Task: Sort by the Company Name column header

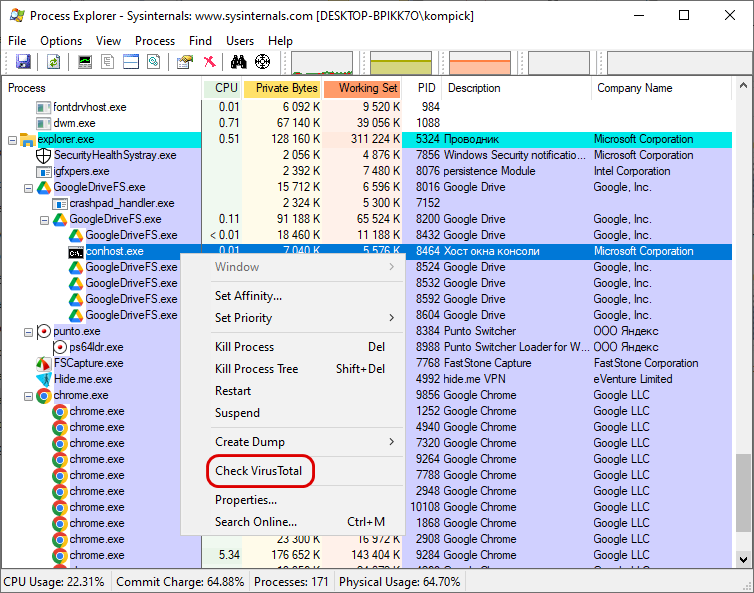Action: coord(662,88)
